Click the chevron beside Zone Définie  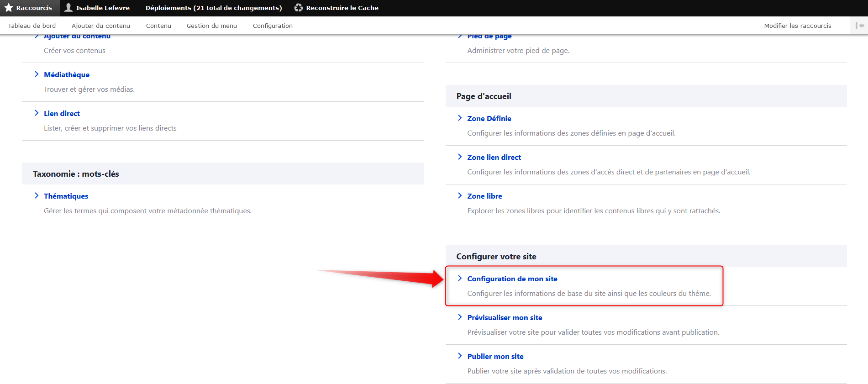coord(460,118)
